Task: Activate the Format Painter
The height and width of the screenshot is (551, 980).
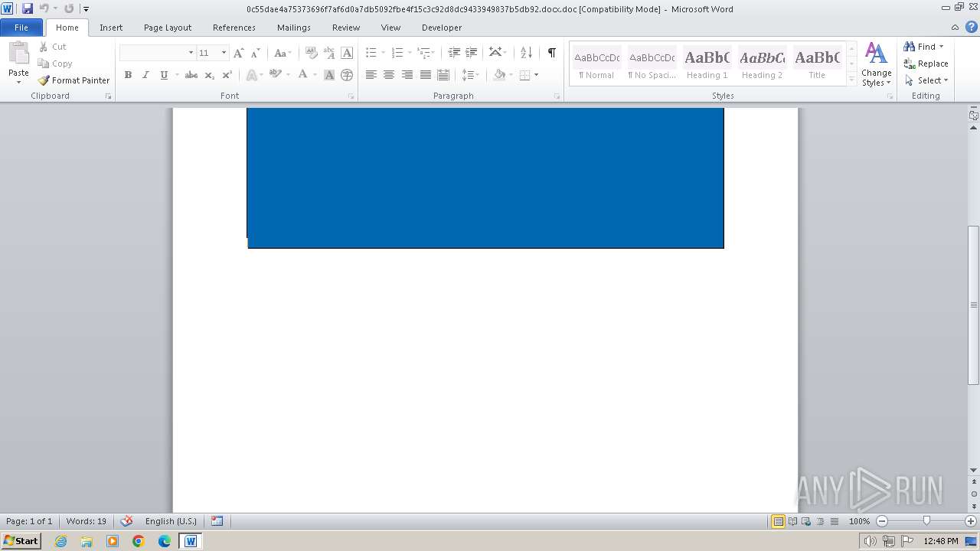Action: (73, 80)
